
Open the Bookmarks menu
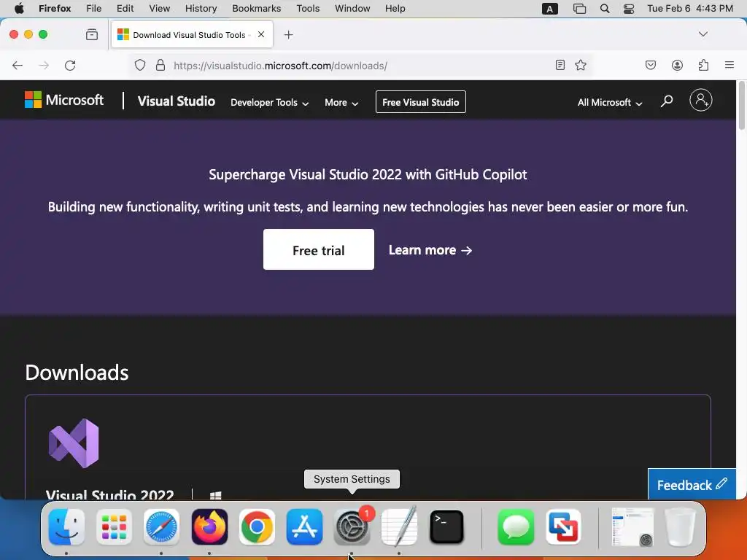pyautogui.click(x=257, y=9)
